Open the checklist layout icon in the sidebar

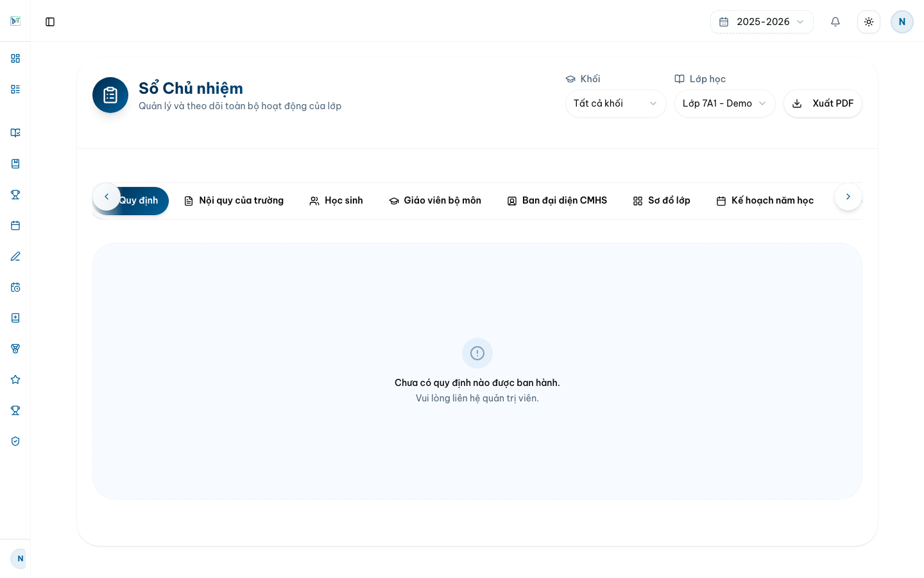point(15,89)
